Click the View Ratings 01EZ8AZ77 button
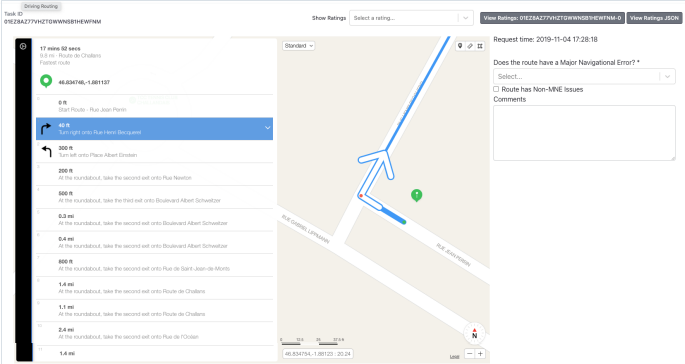This screenshot has width=685, height=364. pos(552,18)
